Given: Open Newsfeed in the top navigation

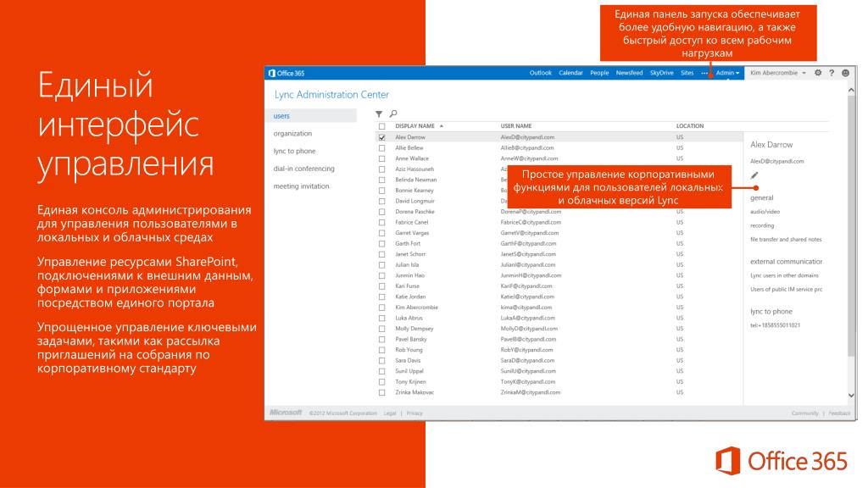Looking at the screenshot, I should [x=630, y=73].
